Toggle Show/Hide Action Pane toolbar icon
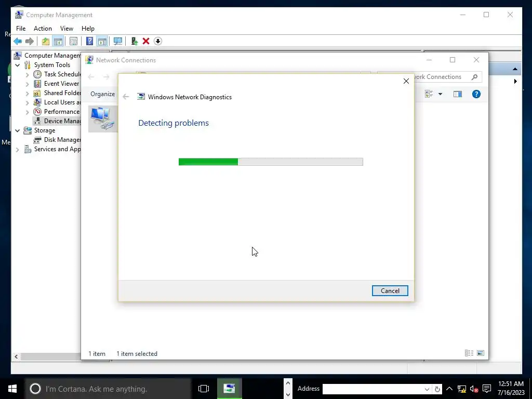Screen dimensions: 532x399 [x=102, y=42]
